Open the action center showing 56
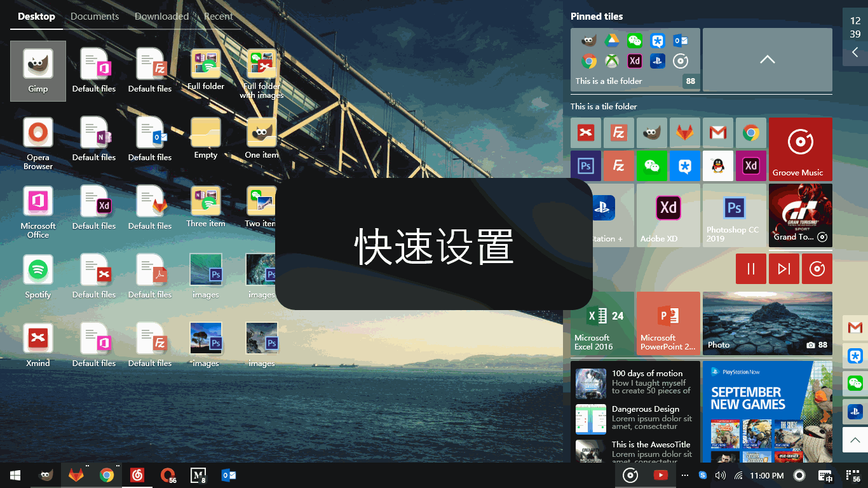The image size is (868, 488). tap(854, 475)
